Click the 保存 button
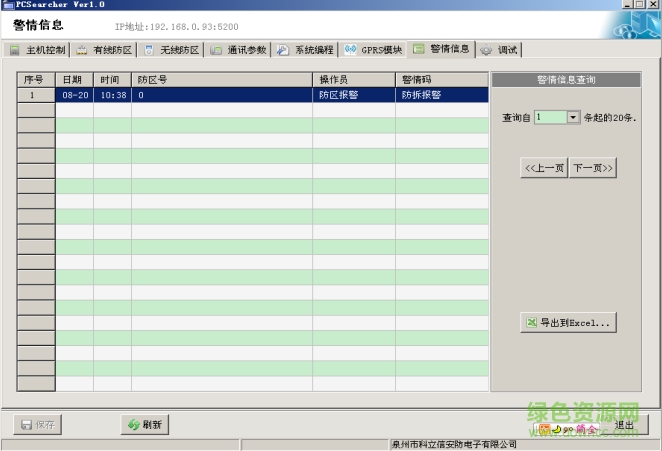 coord(38,425)
